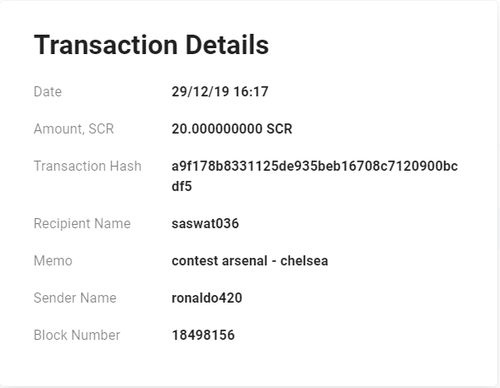The image size is (500, 388).
Task: Open sender ronaldo420
Action: [207, 298]
